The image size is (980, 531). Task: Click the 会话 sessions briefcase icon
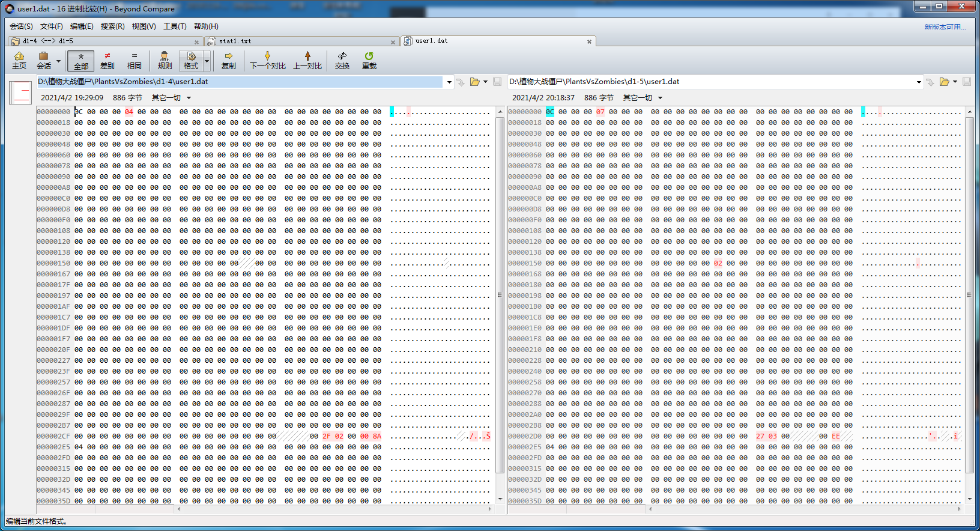[44, 61]
